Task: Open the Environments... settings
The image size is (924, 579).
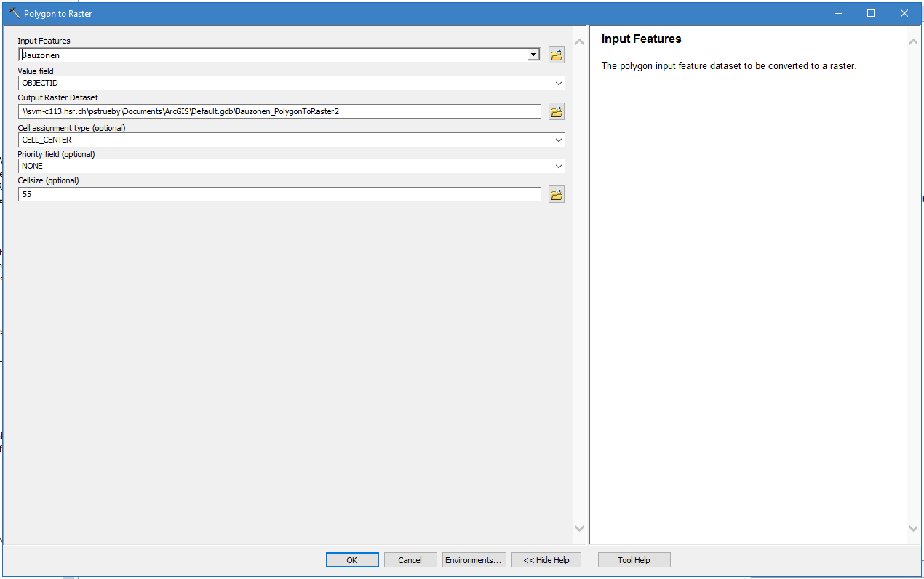Action: 474,559
